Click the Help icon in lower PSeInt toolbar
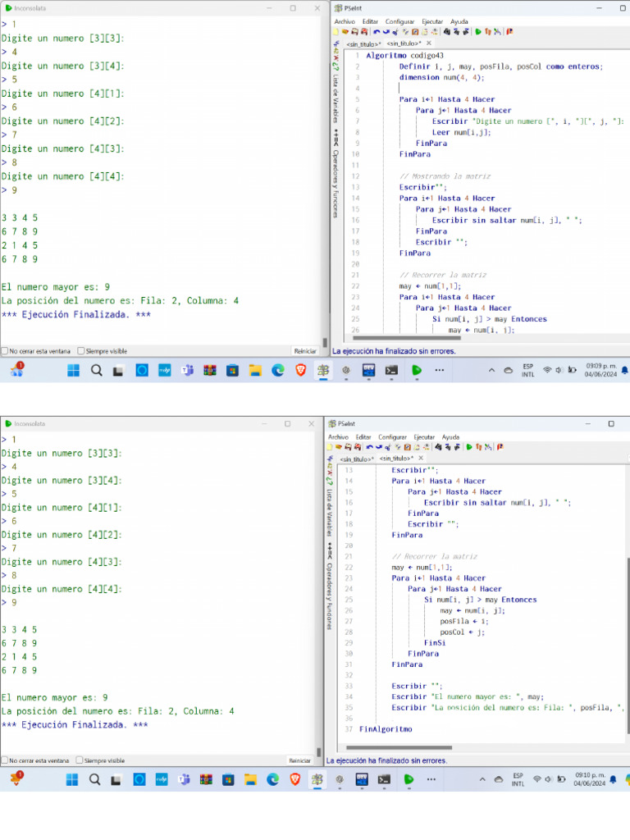630x840 pixels. (x=500, y=447)
